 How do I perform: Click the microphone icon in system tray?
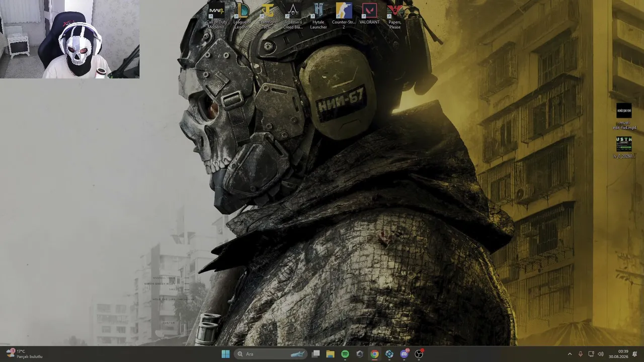click(580, 354)
